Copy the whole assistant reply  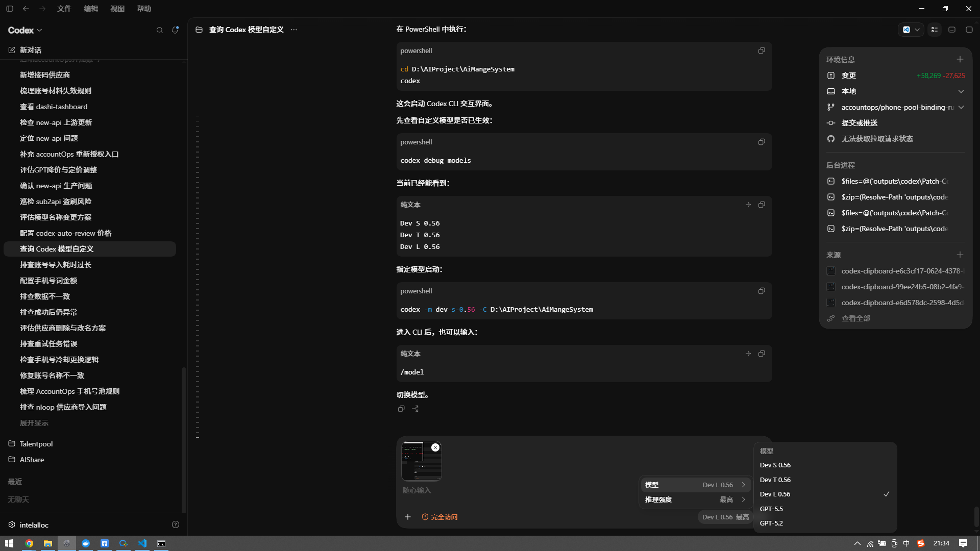tap(401, 409)
